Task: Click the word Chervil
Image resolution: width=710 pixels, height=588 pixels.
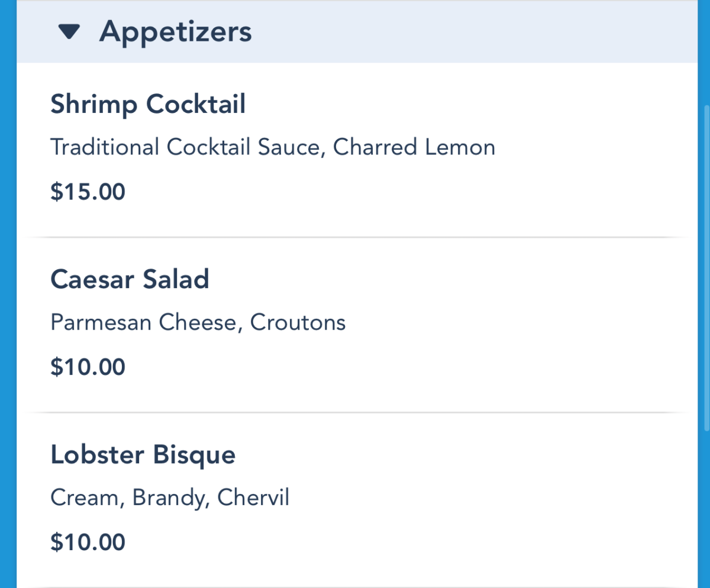Action: click(x=253, y=497)
